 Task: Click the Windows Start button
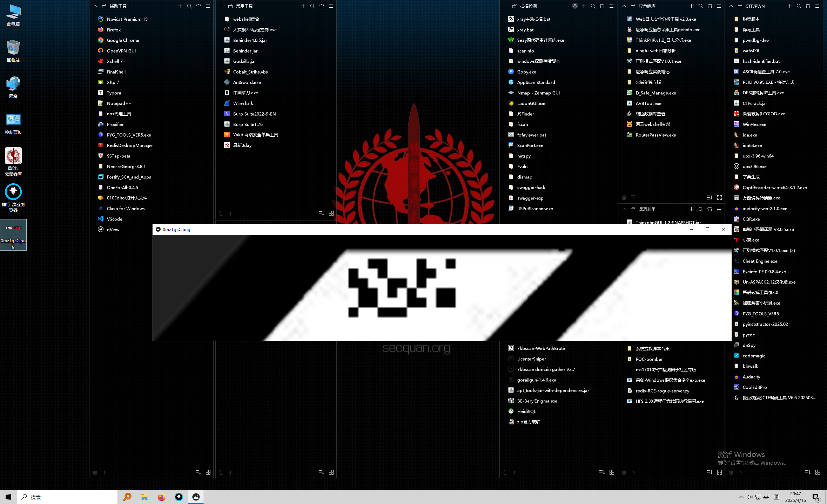coord(8,497)
